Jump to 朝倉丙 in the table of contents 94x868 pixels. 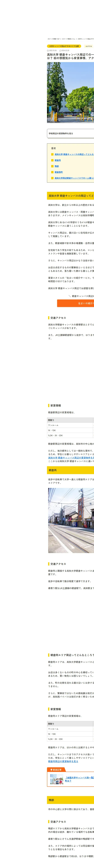58,160
